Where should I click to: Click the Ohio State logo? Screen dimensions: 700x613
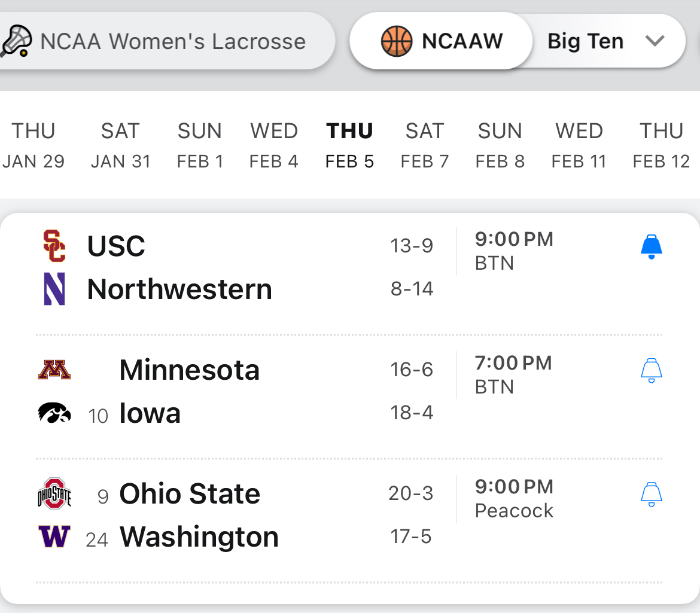(x=54, y=493)
